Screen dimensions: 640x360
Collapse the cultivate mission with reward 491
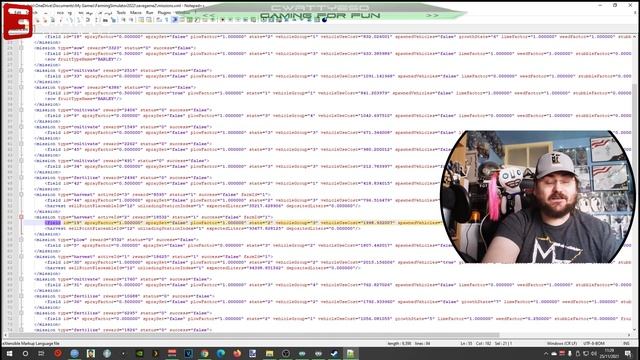[21, 161]
